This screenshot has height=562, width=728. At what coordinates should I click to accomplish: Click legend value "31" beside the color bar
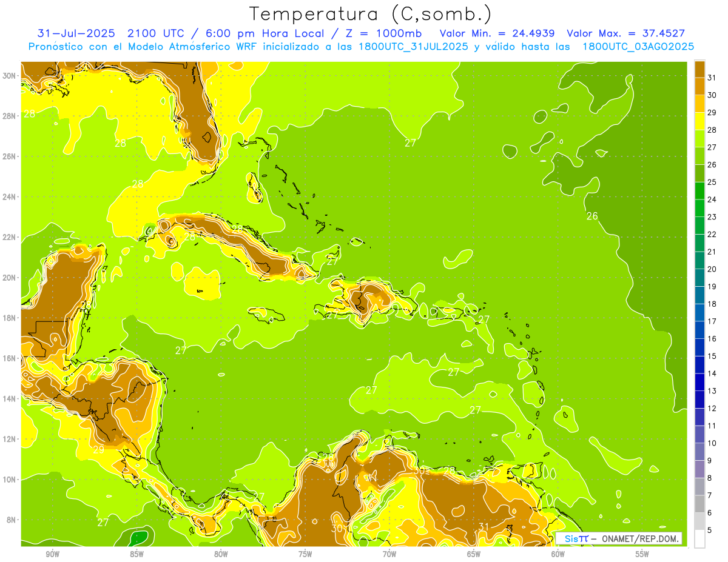712,78
